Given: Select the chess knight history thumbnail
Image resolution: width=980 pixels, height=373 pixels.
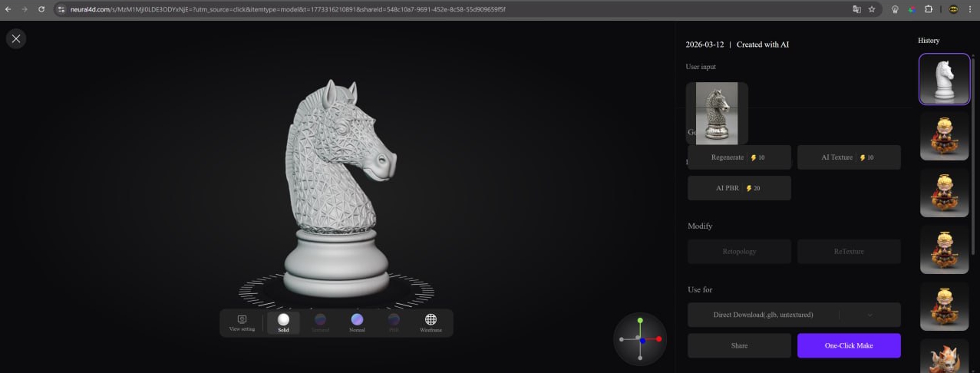Looking at the screenshot, I should pyautogui.click(x=944, y=79).
